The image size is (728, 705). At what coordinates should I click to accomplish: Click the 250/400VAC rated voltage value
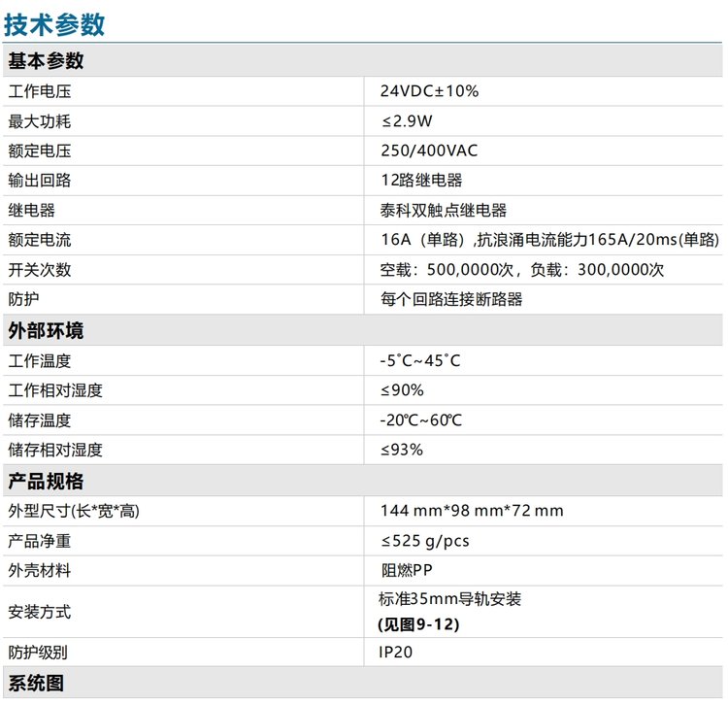(x=428, y=151)
